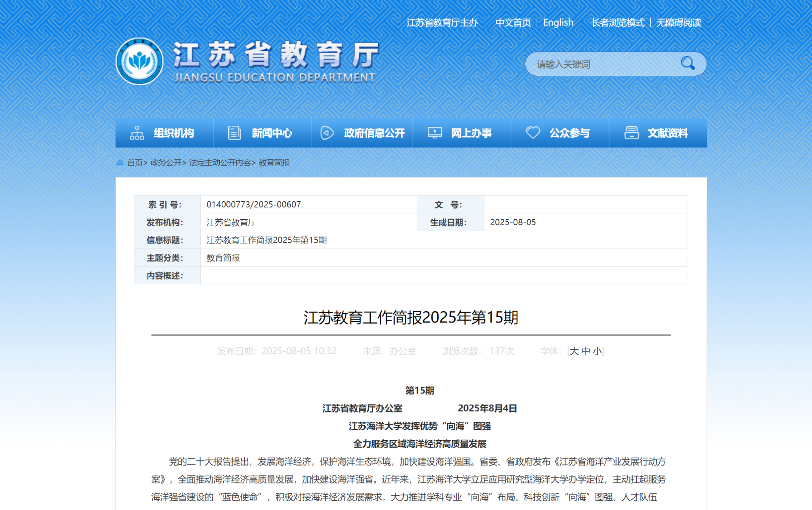The image size is (812, 510).
Task: Switch to English version
Action: [558, 23]
